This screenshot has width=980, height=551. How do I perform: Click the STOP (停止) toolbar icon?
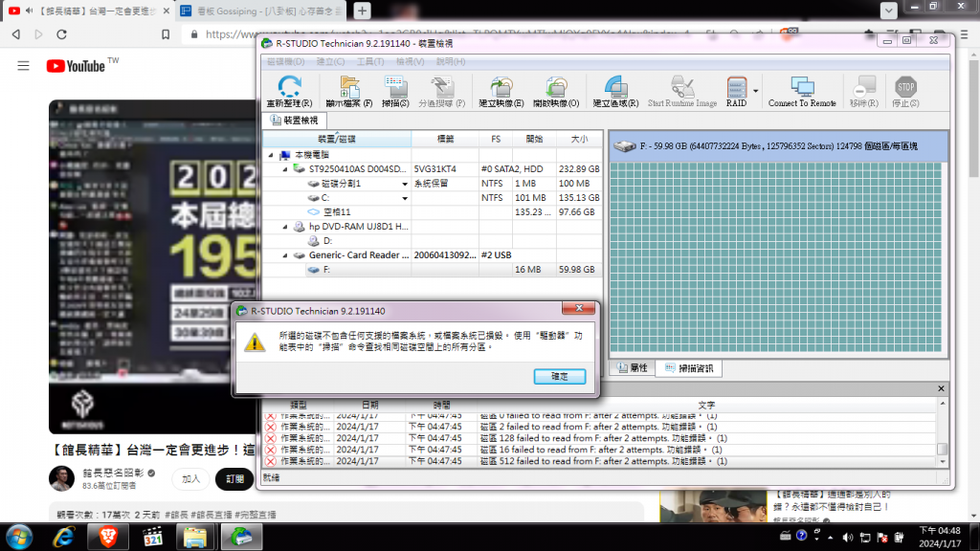pyautogui.click(x=905, y=91)
